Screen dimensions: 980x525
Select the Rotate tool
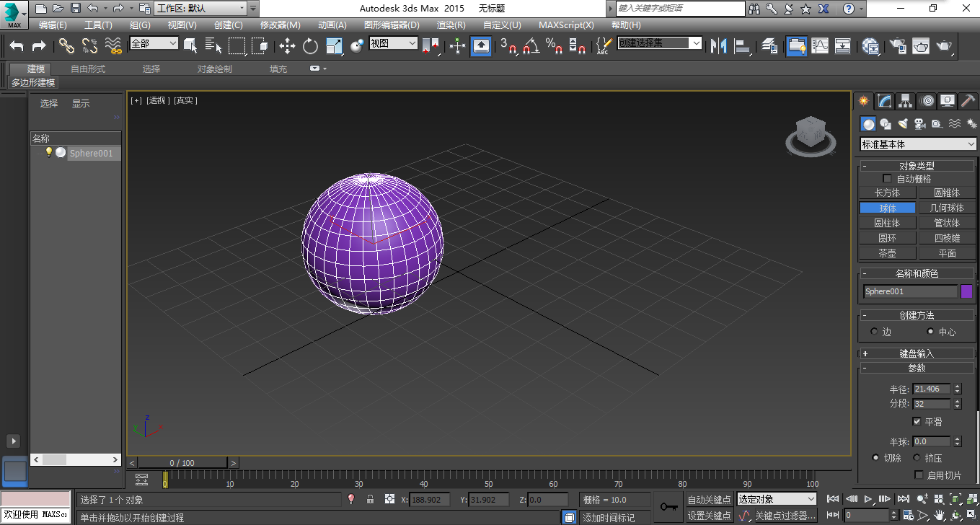tap(310, 46)
